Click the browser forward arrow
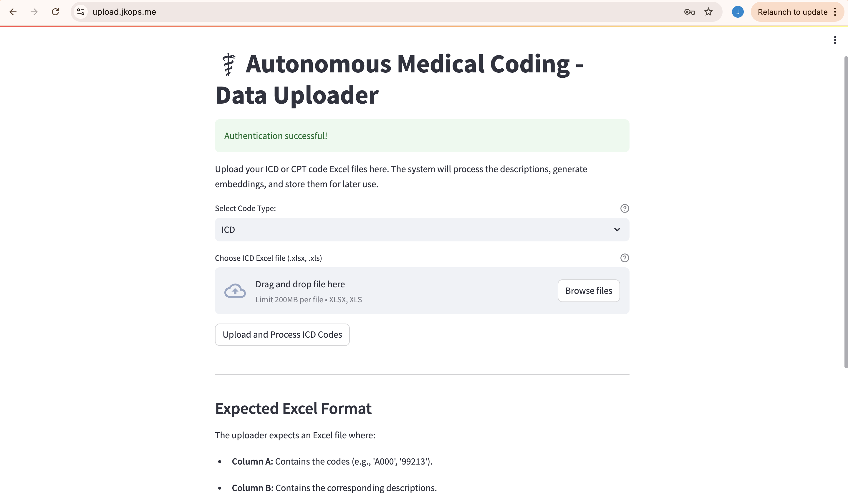This screenshot has width=848, height=504. click(x=34, y=12)
